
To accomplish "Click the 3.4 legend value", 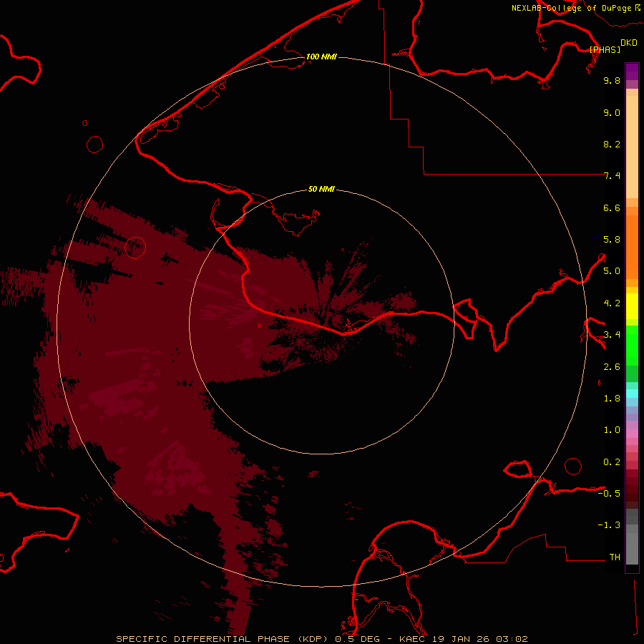I will (x=612, y=335).
